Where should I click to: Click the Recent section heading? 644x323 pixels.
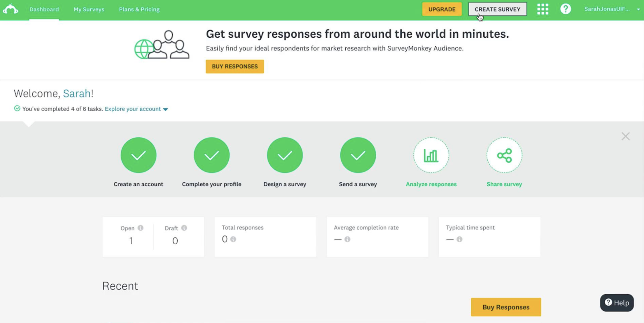120,286
